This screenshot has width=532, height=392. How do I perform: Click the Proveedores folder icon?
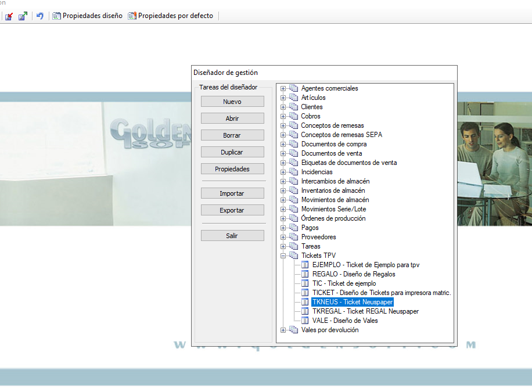click(293, 237)
